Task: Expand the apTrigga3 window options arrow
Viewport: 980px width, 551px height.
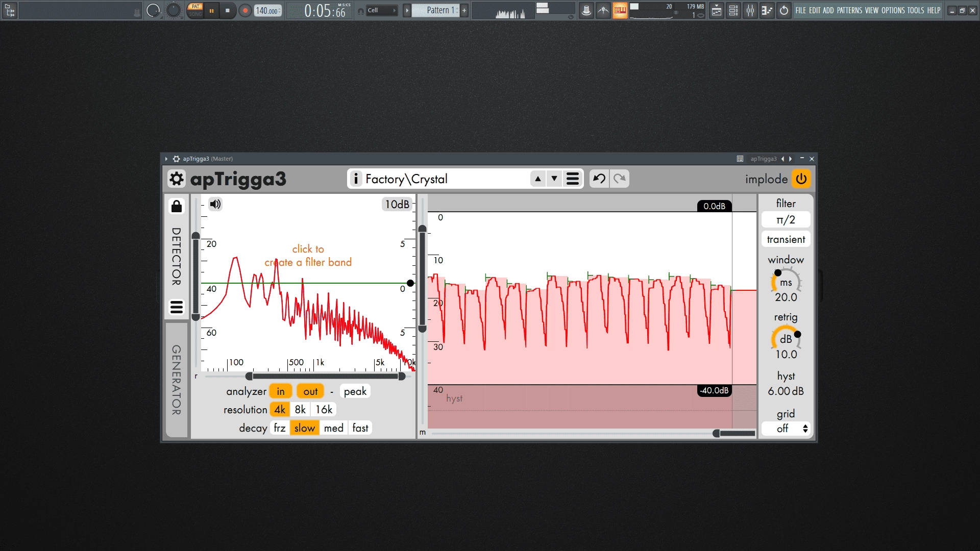Action: [166, 159]
